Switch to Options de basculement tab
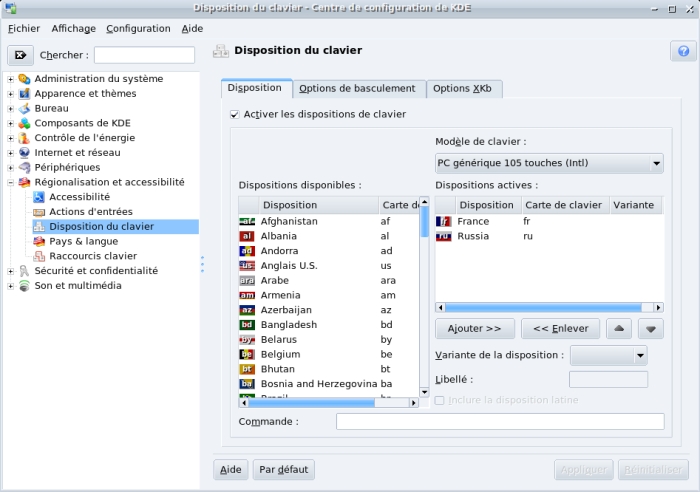Screen dimensions: 700x492 357,89
